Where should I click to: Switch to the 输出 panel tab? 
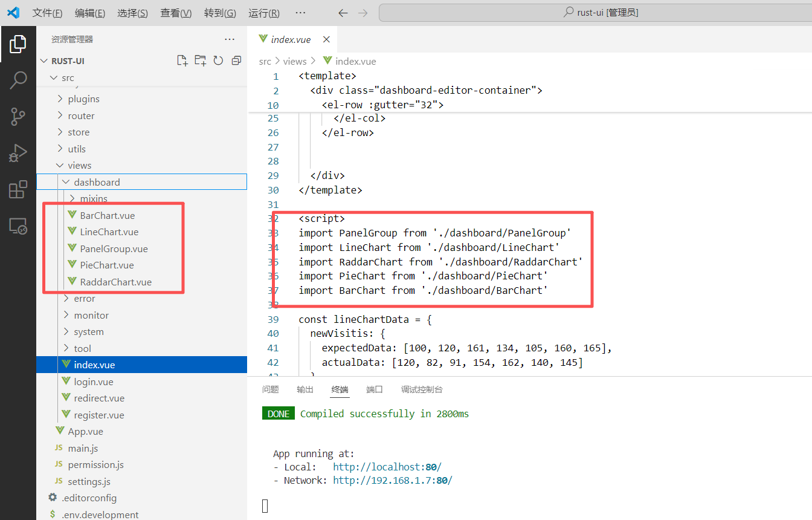(305, 389)
